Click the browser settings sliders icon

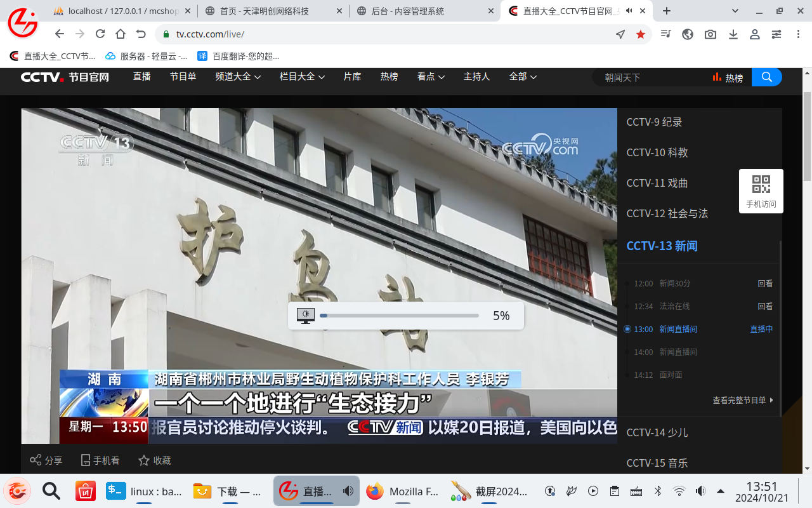[776, 34]
